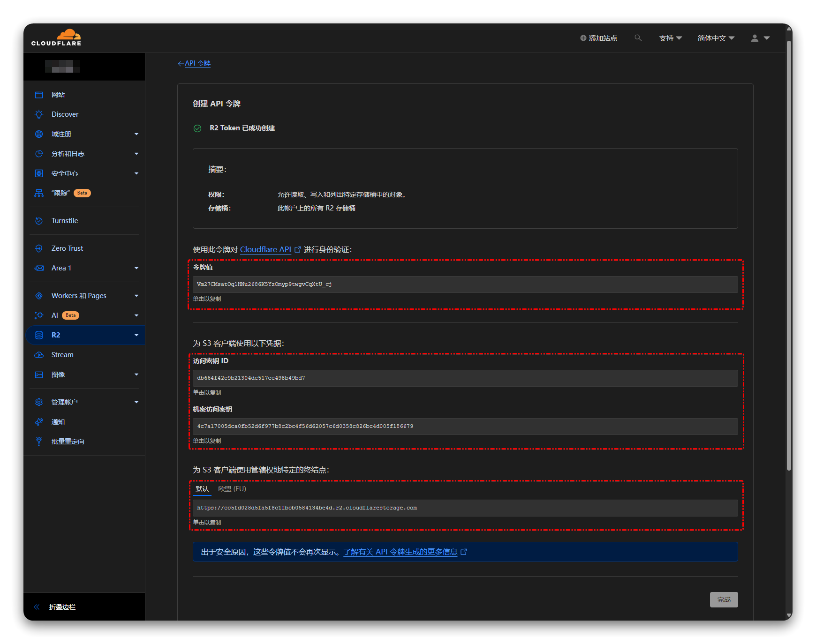Image resolution: width=816 pixels, height=644 pixels.
Task: Click 单击以复制 under 访问密钥 ID
Action: [207, 393]
